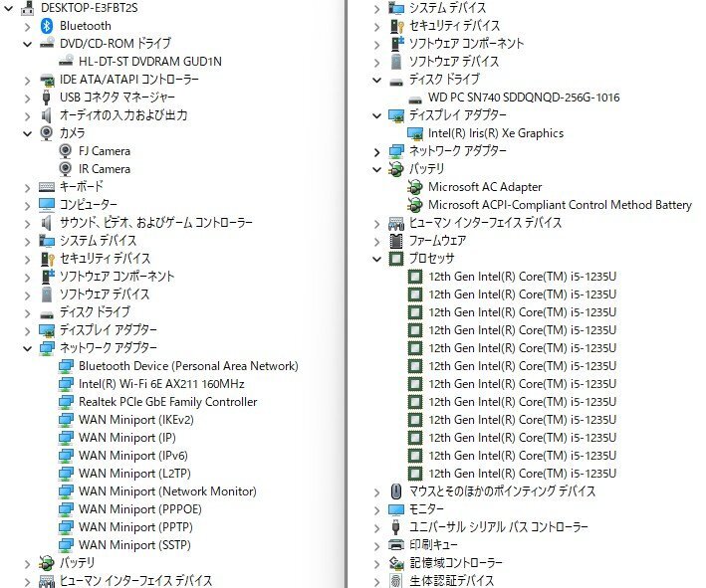This screenshot has width=706, height=588.
Task: Expand the IDE ATA/ATAPI コントローラー node
Action: tap(28, 80)
